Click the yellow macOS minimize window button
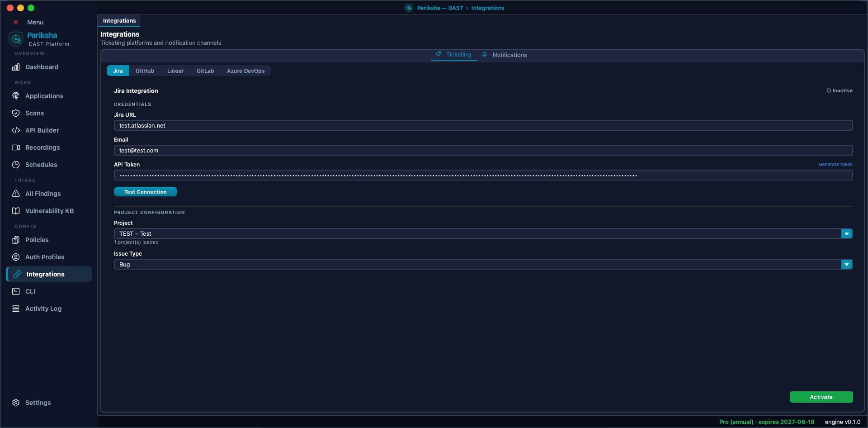The width and height of the screenshot is (868, 428). (20, 8)
